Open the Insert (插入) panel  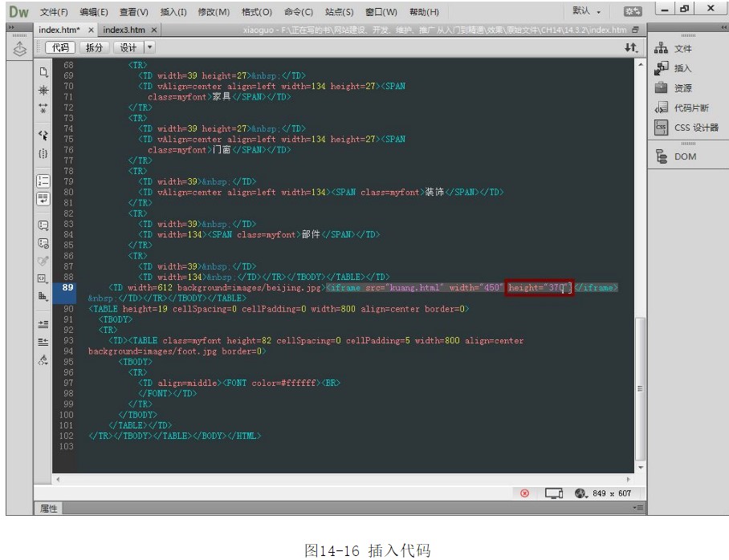682,68
